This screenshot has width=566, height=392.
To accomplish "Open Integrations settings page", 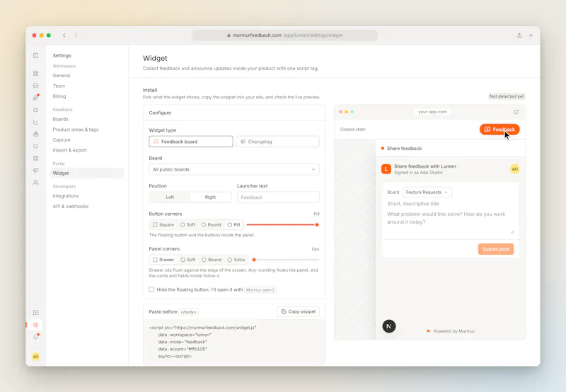I will click(66, 196).
